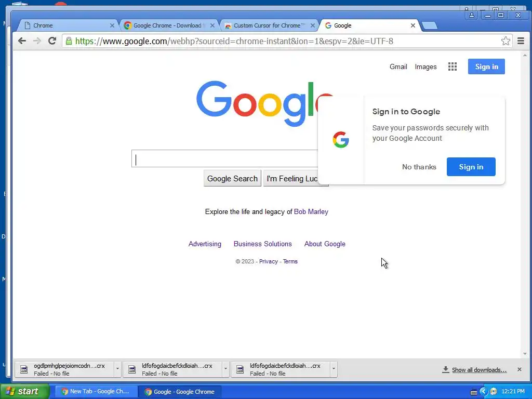Click the second ldfofogdaicbefckdloiah crx download item
532x399 pixels.
coord(172,369)
